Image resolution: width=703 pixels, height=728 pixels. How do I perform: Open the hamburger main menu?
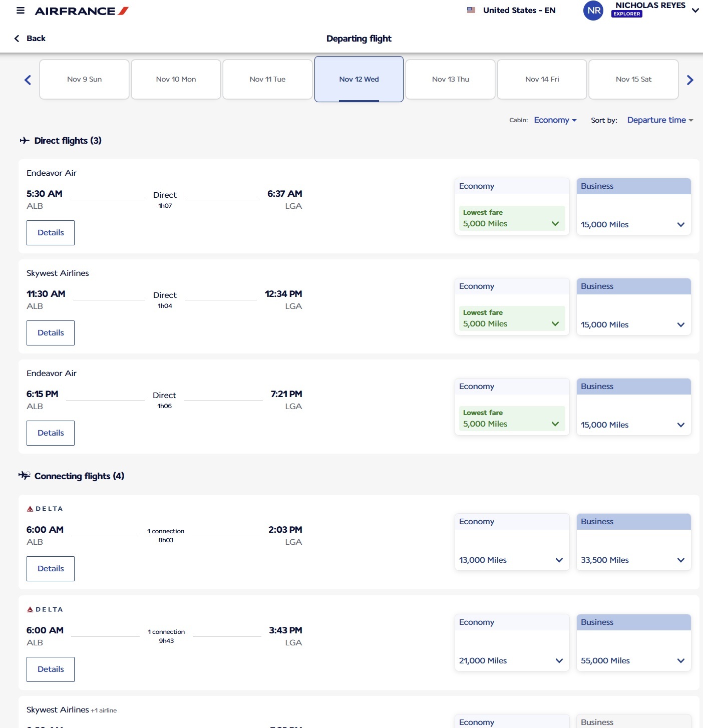tap(21, 11)
